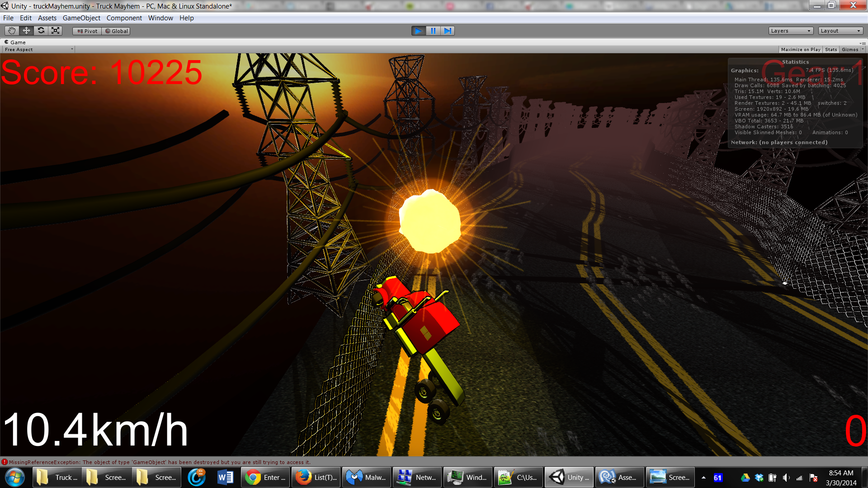This screenshot has height=488, width=868.
Task: Select the Hand tool
Action: click(12, 31)
